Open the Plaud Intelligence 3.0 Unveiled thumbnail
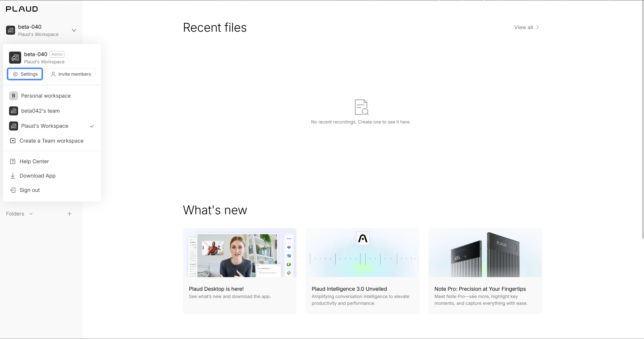644x339 pixels. click(x=363, y=252)
